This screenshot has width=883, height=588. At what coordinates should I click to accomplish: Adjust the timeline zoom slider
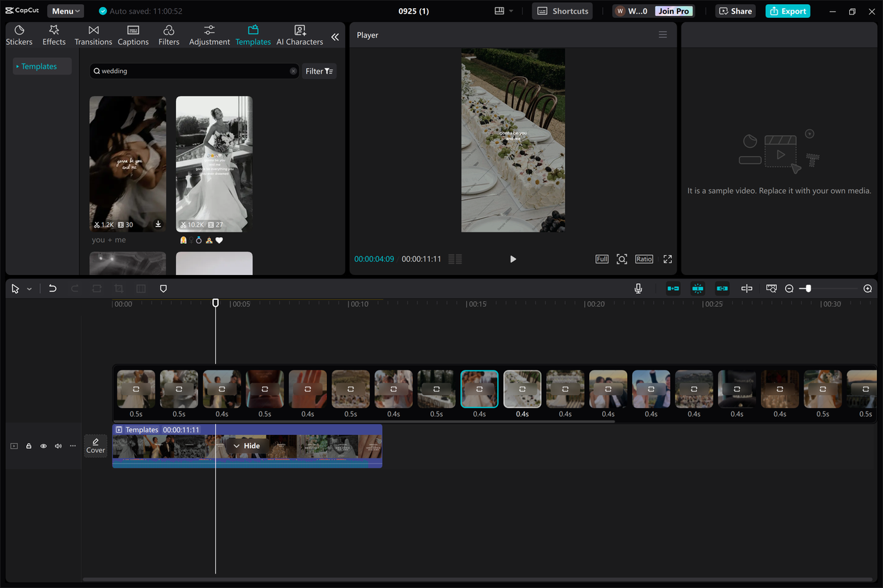(807, 288)
